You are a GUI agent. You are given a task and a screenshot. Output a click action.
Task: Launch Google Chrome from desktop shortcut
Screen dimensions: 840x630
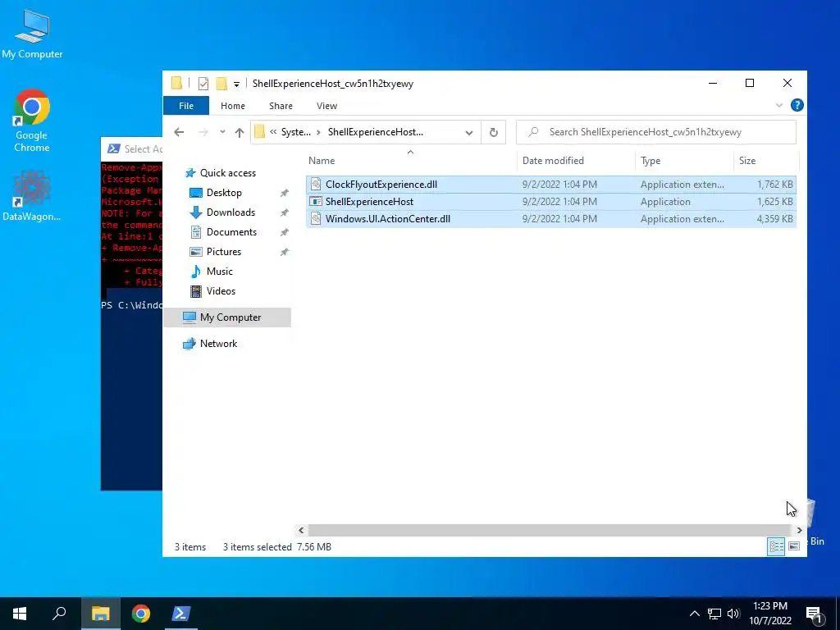point(32,121)
